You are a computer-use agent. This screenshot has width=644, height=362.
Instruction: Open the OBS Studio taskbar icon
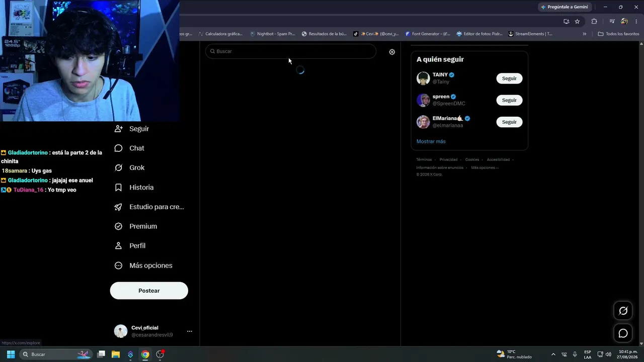(160, 354)
